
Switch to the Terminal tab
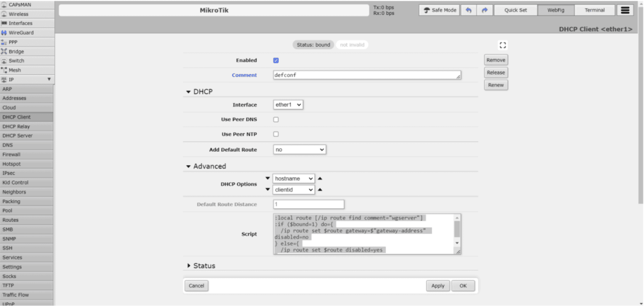[594, 10]
